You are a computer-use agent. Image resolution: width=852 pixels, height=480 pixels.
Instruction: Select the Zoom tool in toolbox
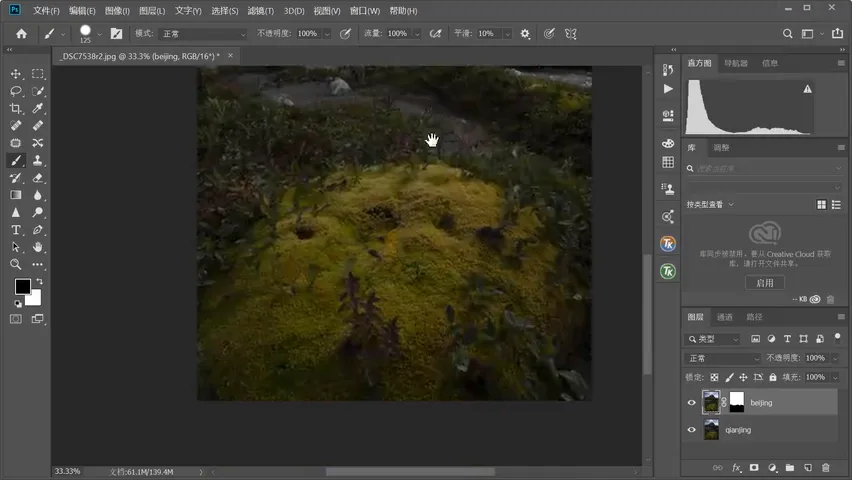pos(16,264)
